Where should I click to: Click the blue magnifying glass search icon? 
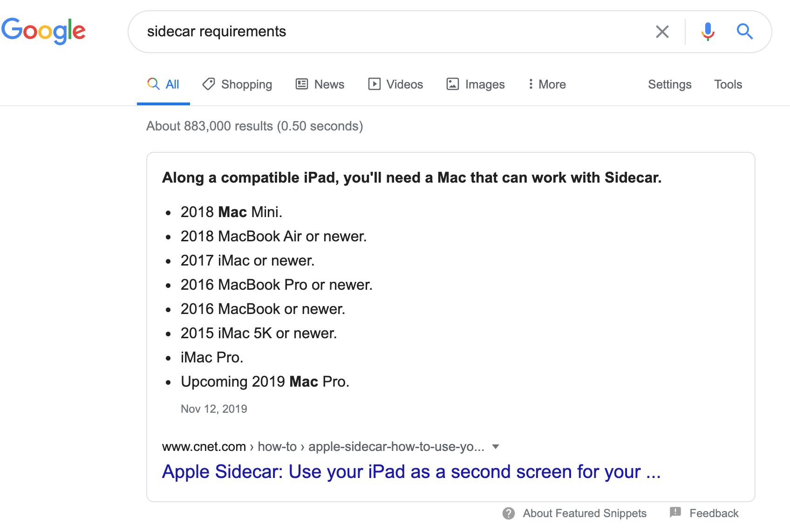coord(745,32)
